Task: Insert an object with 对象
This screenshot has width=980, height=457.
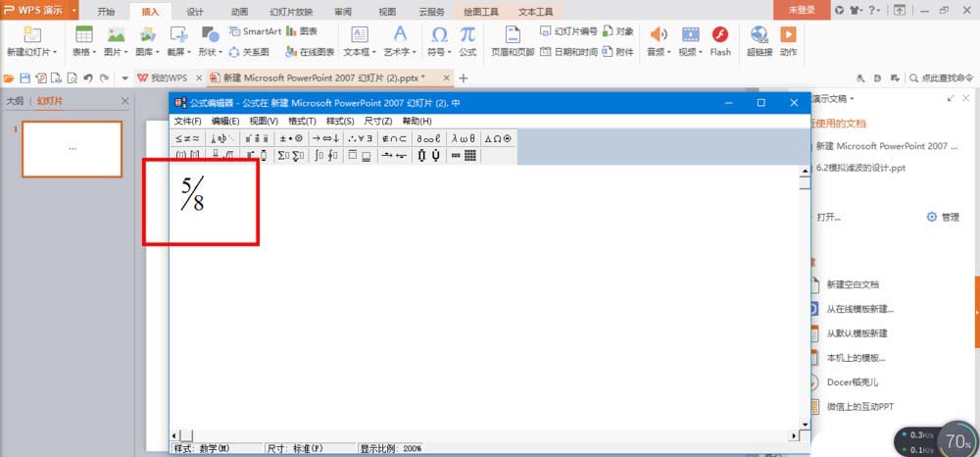Action: [618, 31]
